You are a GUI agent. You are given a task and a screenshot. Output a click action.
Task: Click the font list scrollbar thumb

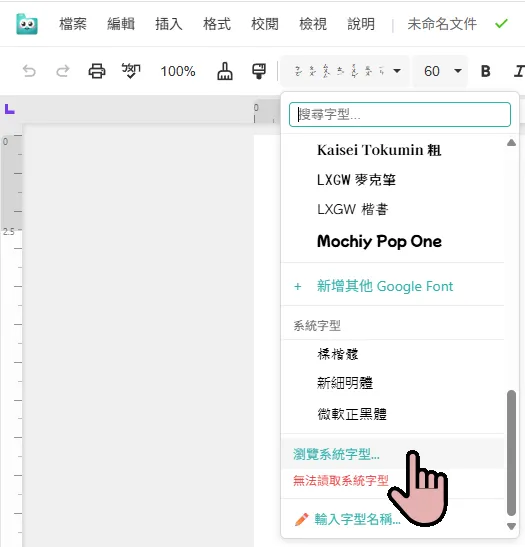click(x=511, y=453)
